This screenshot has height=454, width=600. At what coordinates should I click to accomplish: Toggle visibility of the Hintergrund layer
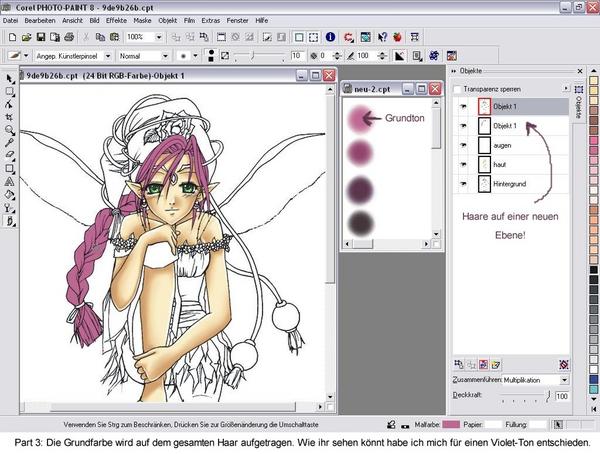(463, 184)
